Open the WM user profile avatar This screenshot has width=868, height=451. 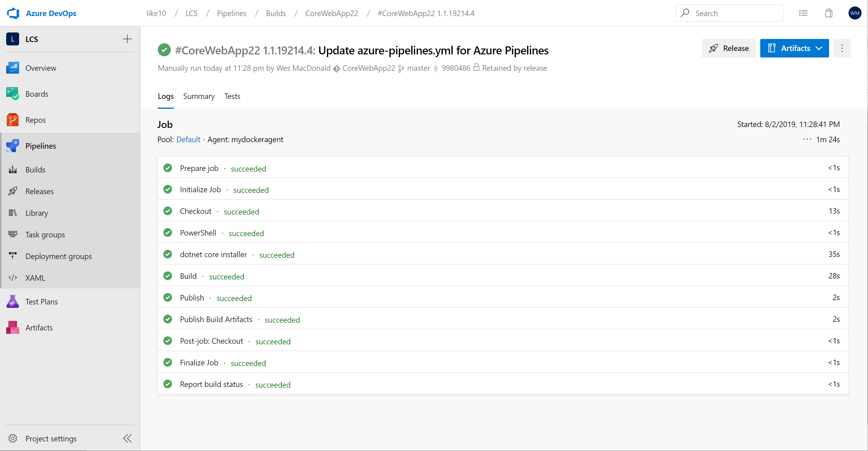point(854,13)
